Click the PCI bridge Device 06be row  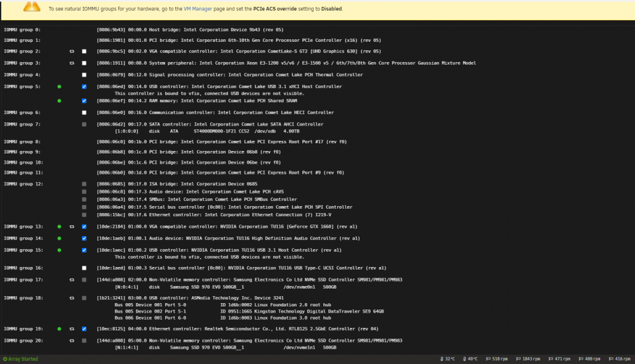pos(189,162)
